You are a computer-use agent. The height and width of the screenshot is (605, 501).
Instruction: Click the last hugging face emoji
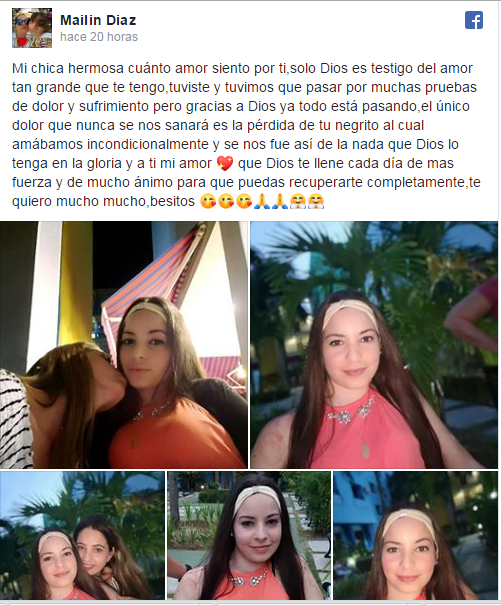(316, 201)
